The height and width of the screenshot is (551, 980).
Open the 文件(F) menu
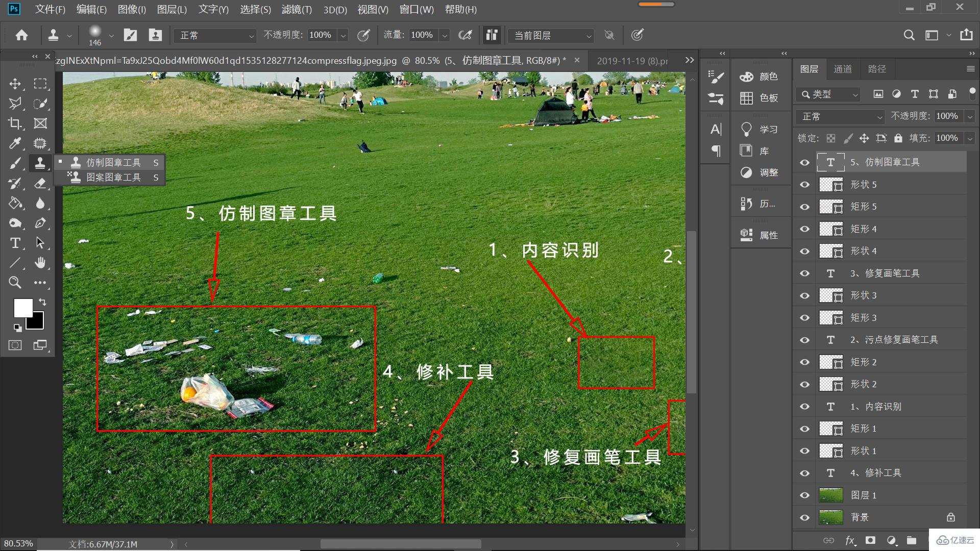coord(50,9)
